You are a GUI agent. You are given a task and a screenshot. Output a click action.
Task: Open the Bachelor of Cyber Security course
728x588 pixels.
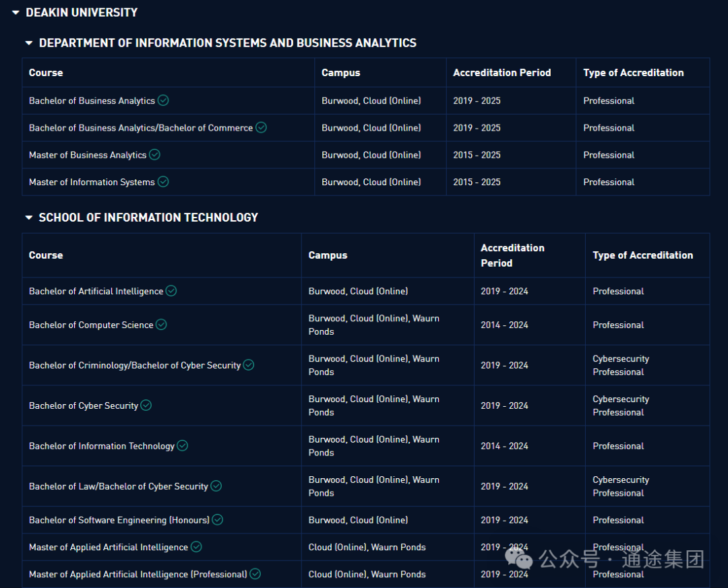[84, 405]
